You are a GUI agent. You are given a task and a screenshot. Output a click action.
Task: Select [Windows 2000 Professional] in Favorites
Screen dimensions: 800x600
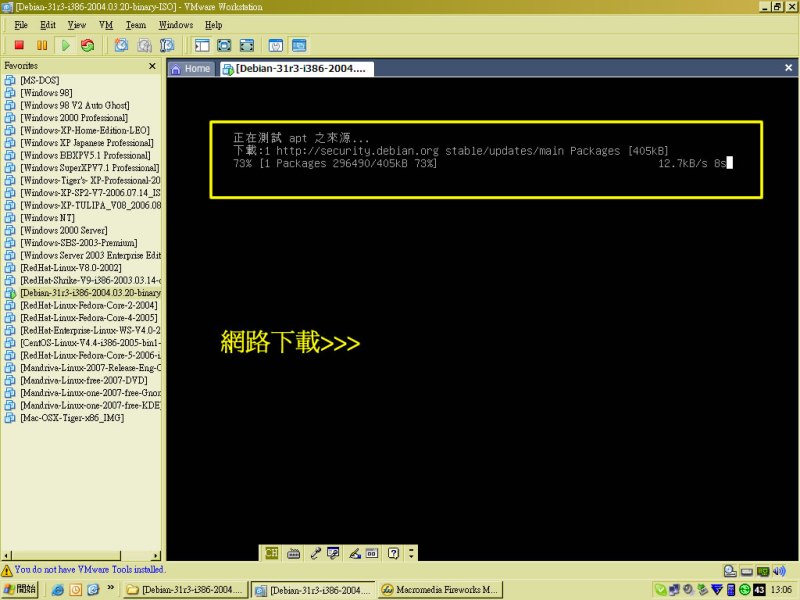click(74, 118)
